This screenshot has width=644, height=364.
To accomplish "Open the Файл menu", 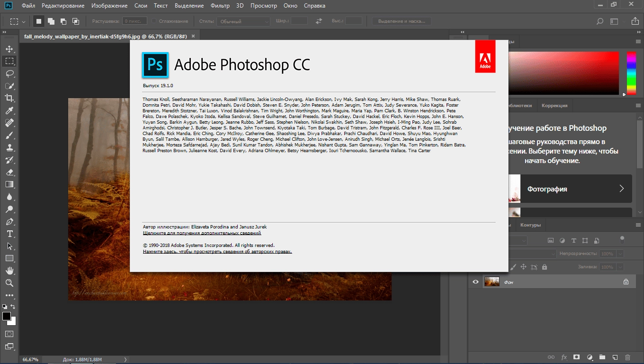I will tap(28, 6).
